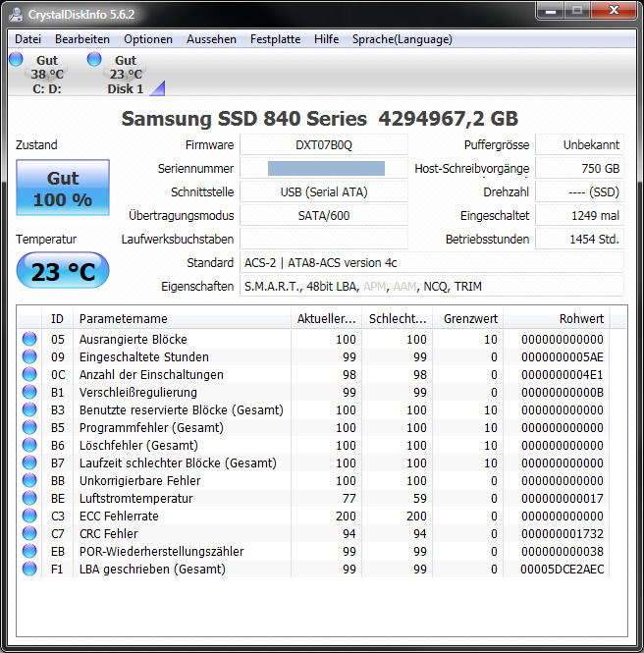Click the status orb for Anzahl der Einschaltungen

(x=29, y=374)
